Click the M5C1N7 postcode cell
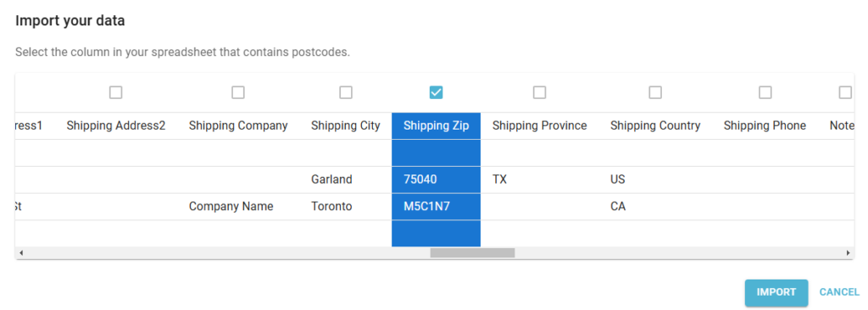This screenshot has height=310, width=868. tap(437, 207)
